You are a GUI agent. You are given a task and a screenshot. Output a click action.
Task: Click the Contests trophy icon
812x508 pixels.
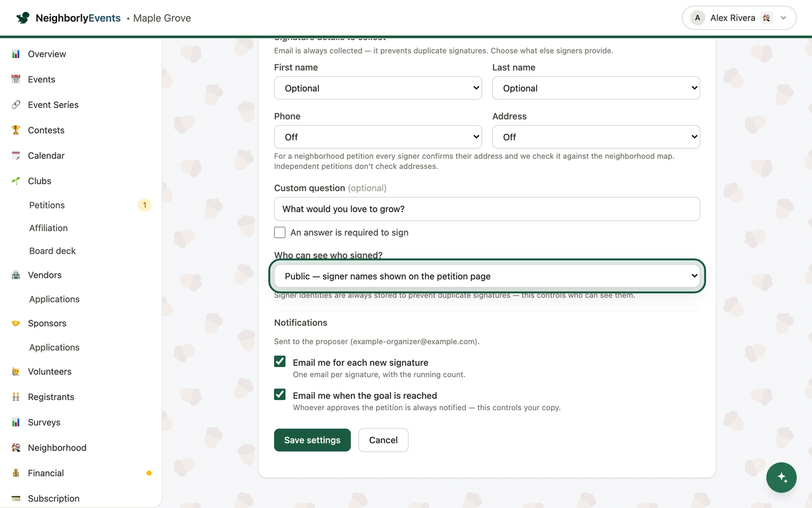pos(16,130)
